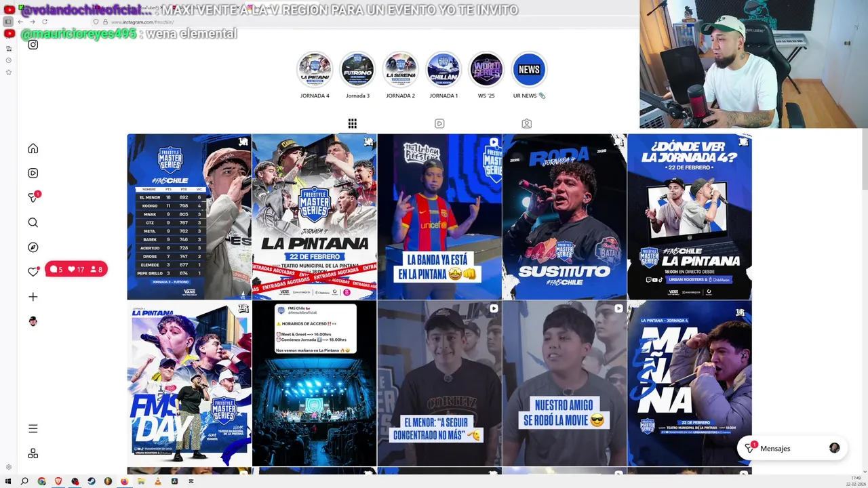The height and width of the screenshot is (488, 868).
Task: Launch Brave browser from taskbar
Action: pyautogui.click(x=58, y=481)
